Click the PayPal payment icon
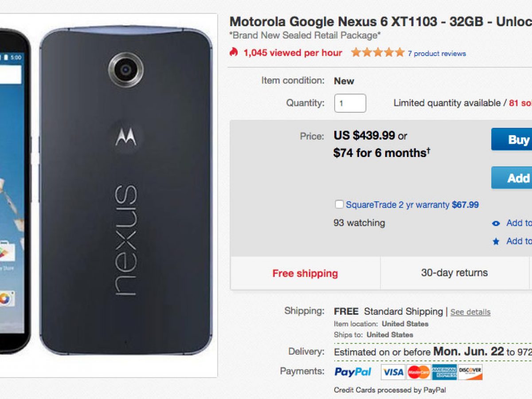The height and width of the screenshot is (399, 532). point(352,372)
